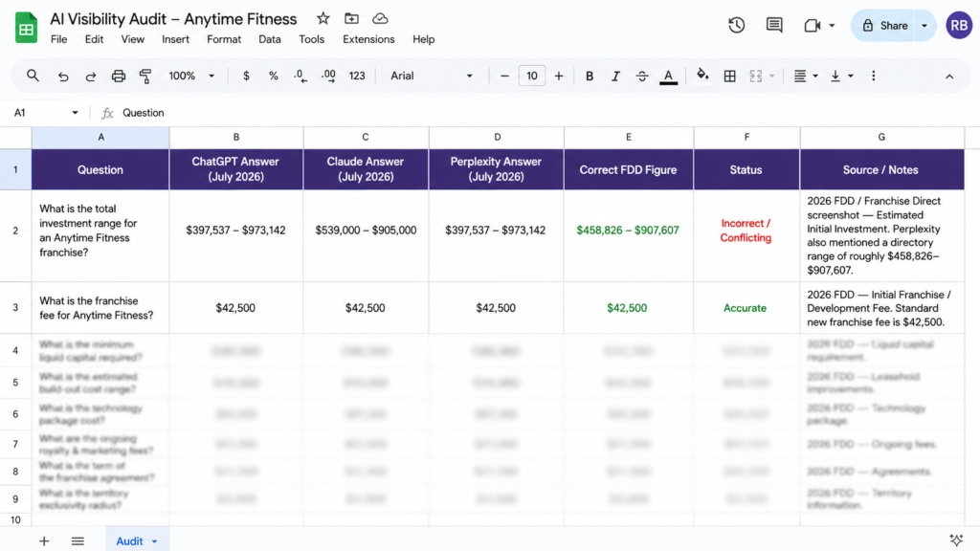
Task: Open the Help menu
Action: coord(423,39)
